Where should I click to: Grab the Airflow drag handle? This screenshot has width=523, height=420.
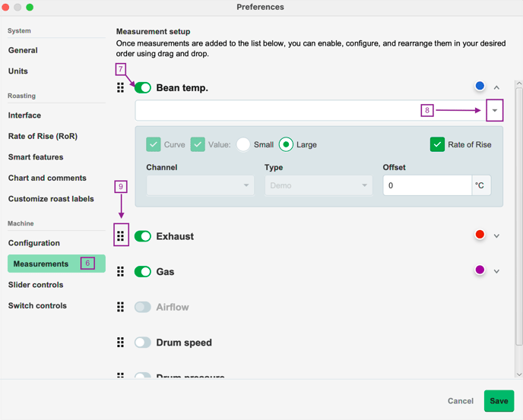point(120,307)
